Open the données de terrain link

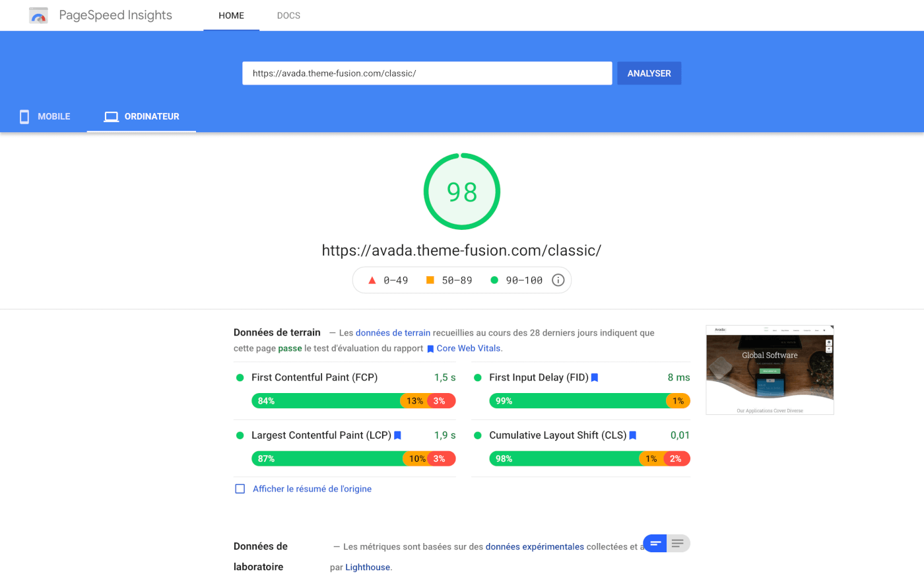393,333
